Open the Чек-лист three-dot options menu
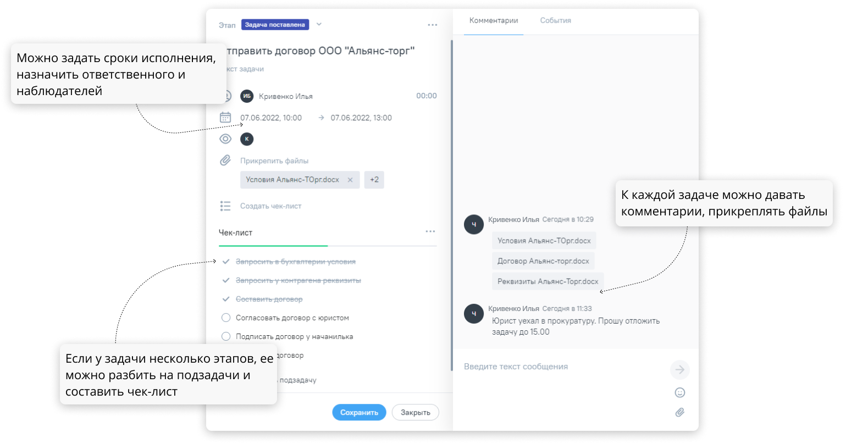This screenshot has height=444, width=868. [x=430, y=231]
